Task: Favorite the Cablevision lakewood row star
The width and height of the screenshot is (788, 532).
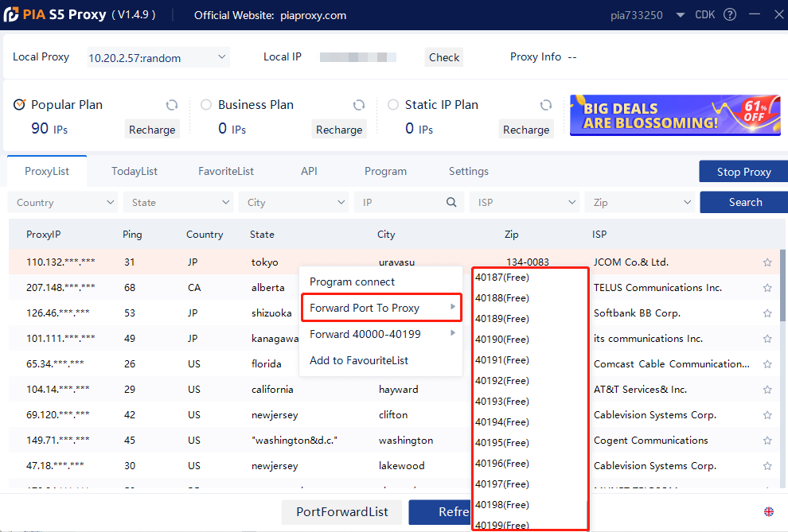Action: click(767, 466)
